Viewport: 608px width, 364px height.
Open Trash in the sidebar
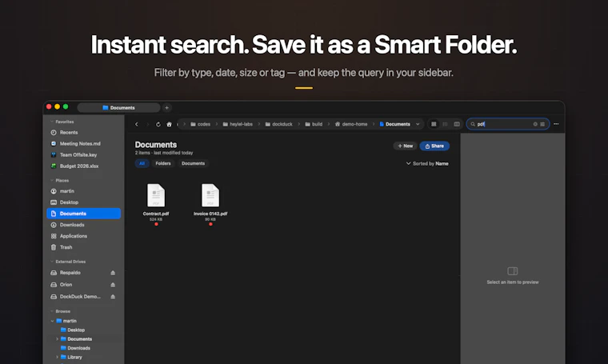(x=84, y=247)
